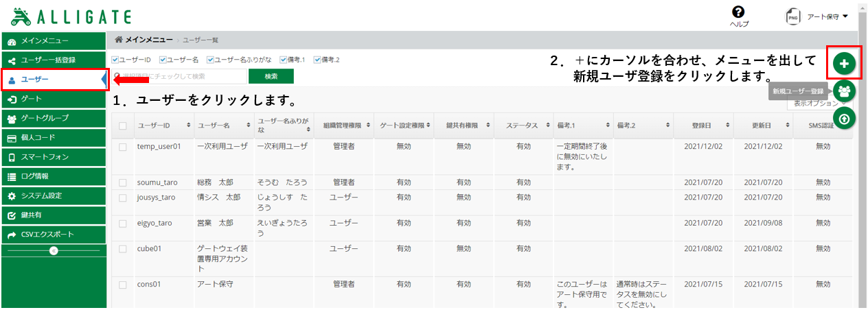Open 個人コード in the sidebar
The width and height of the screenshot is (868, 310).
click(x=54, y=138)
